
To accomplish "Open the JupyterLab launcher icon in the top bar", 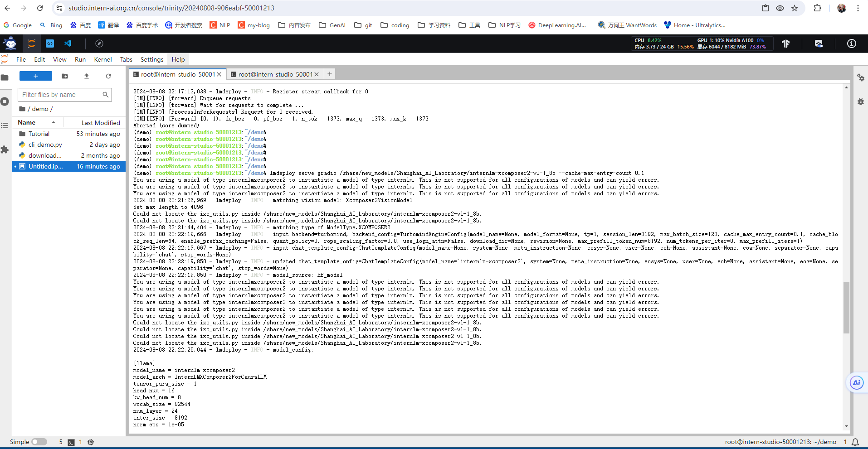I will (31, 43).
